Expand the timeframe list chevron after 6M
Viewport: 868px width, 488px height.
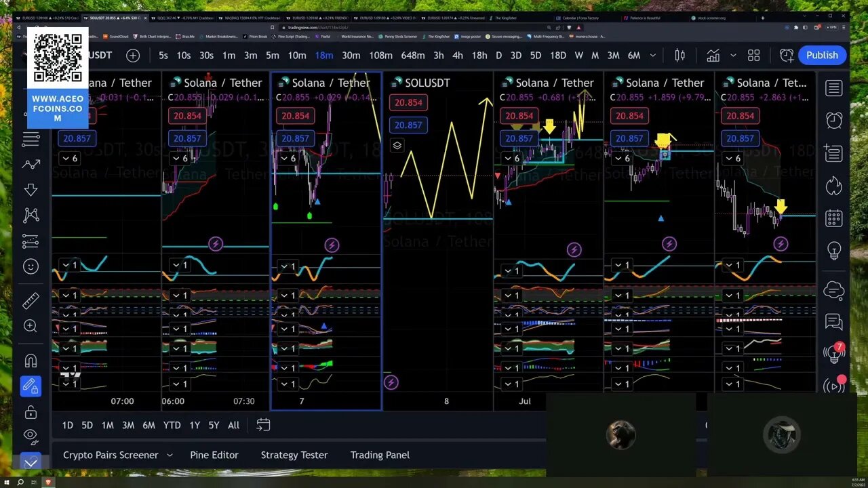[x=653, y=56]
